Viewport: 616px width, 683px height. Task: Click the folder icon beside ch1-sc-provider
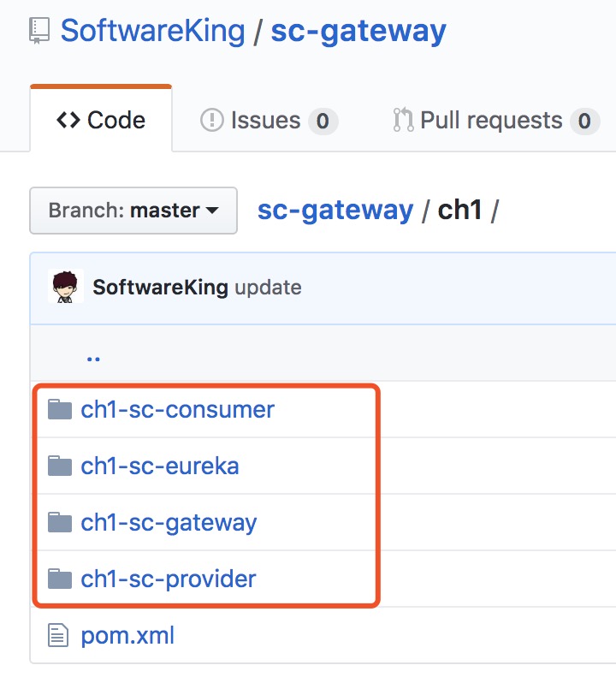(59, 579)
